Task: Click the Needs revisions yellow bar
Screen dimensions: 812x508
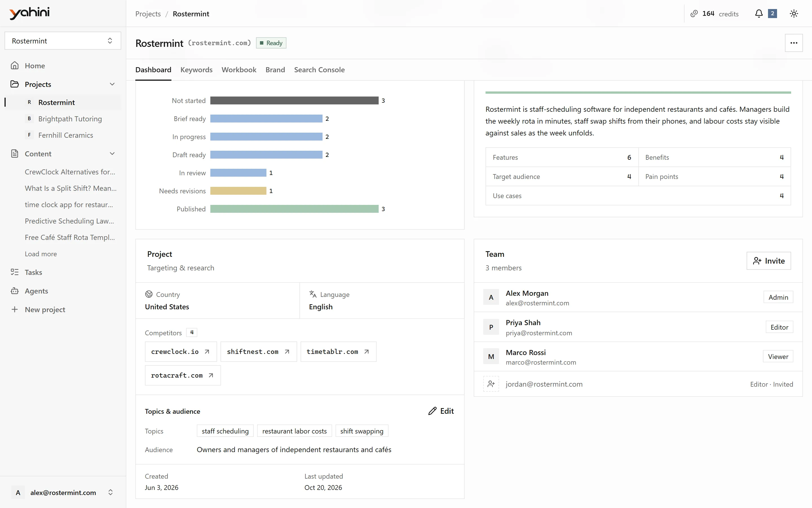Action: [238, 191]
